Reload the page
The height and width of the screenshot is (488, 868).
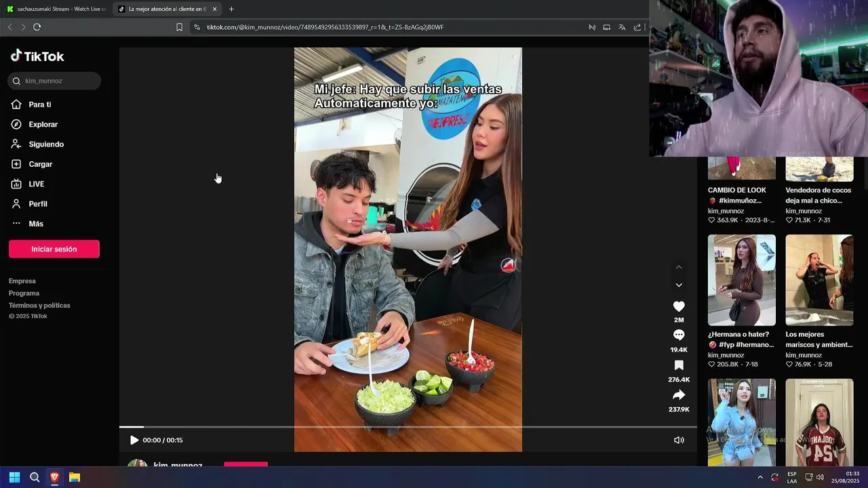coord(37,27)
